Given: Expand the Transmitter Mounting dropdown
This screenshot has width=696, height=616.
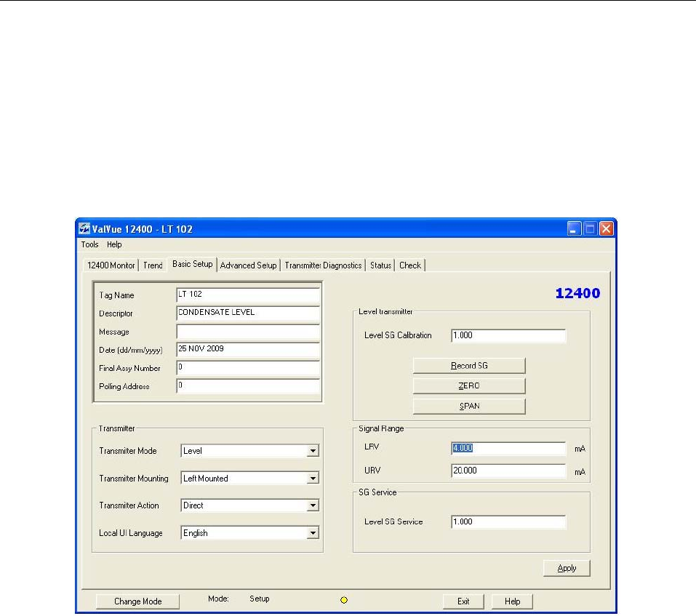Looking at the screenshot, I should tap(313, 479).
